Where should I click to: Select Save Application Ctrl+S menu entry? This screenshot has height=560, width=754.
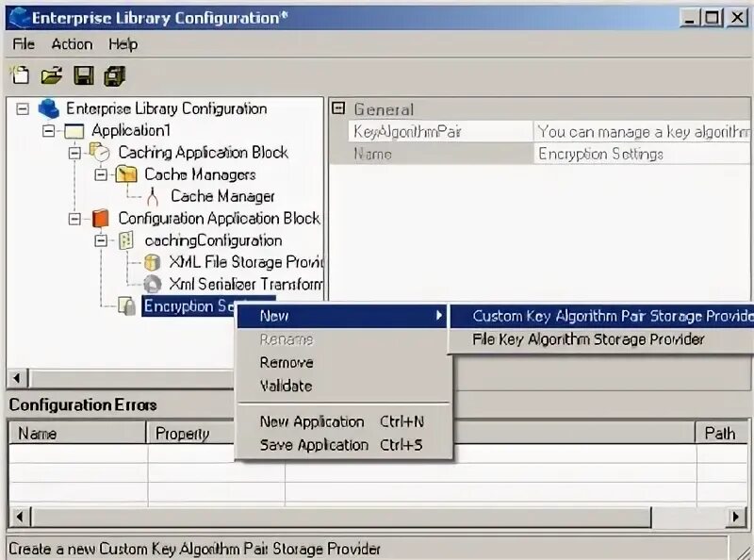(x=342, y=445)
